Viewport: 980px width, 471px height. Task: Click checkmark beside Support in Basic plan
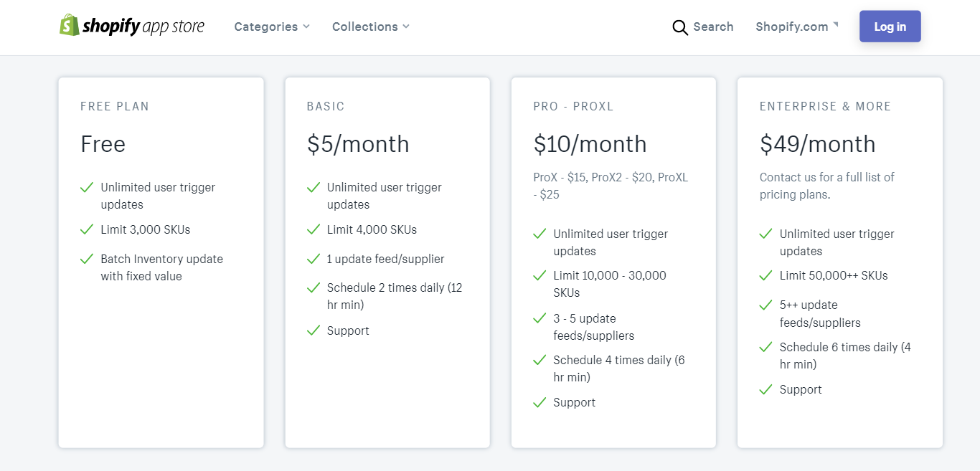[x=314, y=330]
